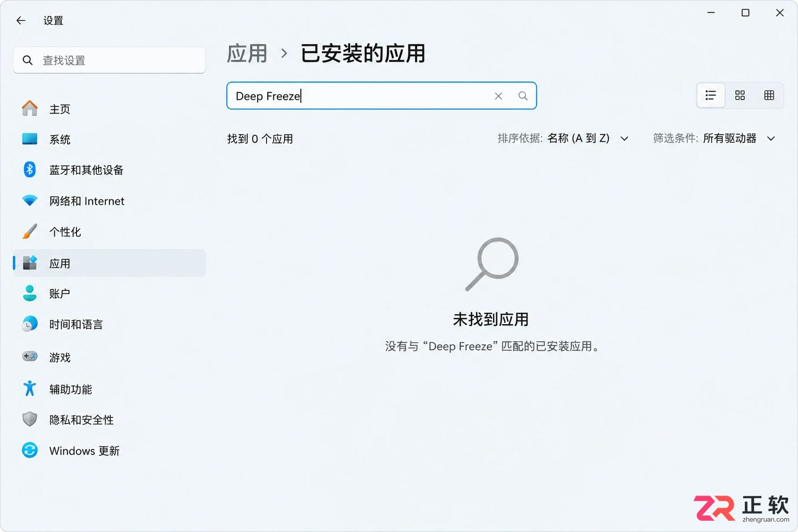
Task: Click the accessibility figure icon
Action: point(30,388)
